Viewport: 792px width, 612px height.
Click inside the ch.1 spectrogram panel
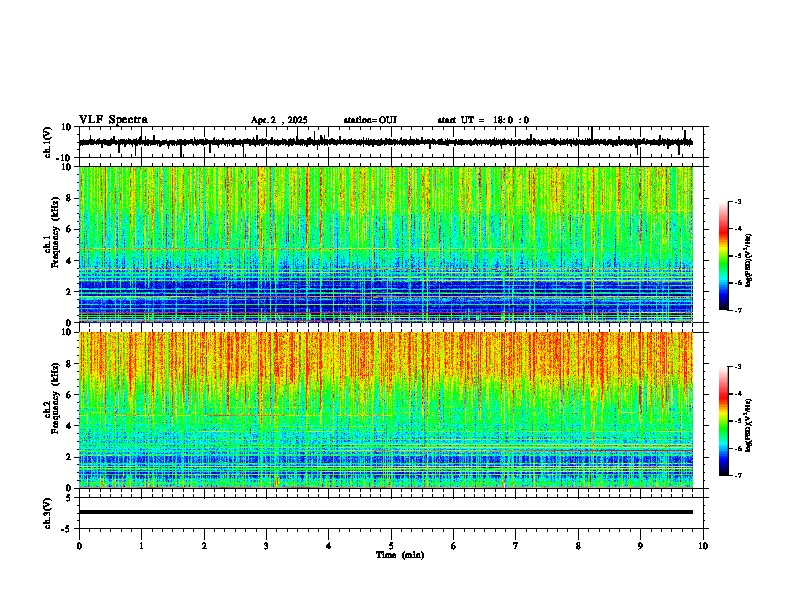coord(385,244)
